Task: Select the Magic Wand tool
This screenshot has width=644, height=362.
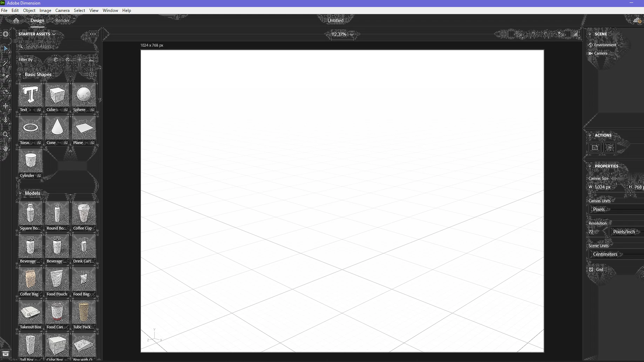Action: [x=6, y=63]
